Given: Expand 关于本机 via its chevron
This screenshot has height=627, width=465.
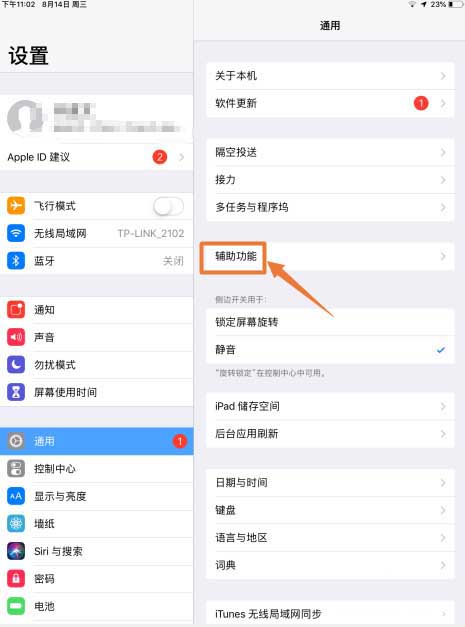Looking at the screenshot, I should click(443, 76).
